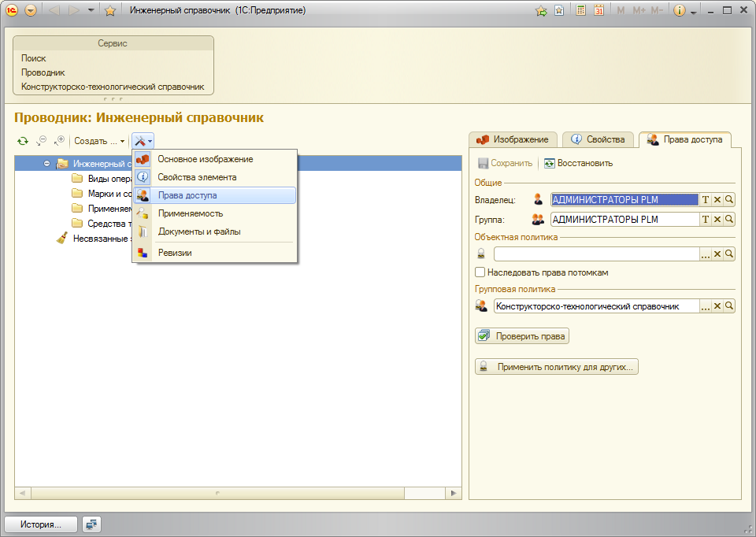This screenshot has height=537, width=756.
Task: Open the tools wrench dropdown button
Action: point(143,141)
